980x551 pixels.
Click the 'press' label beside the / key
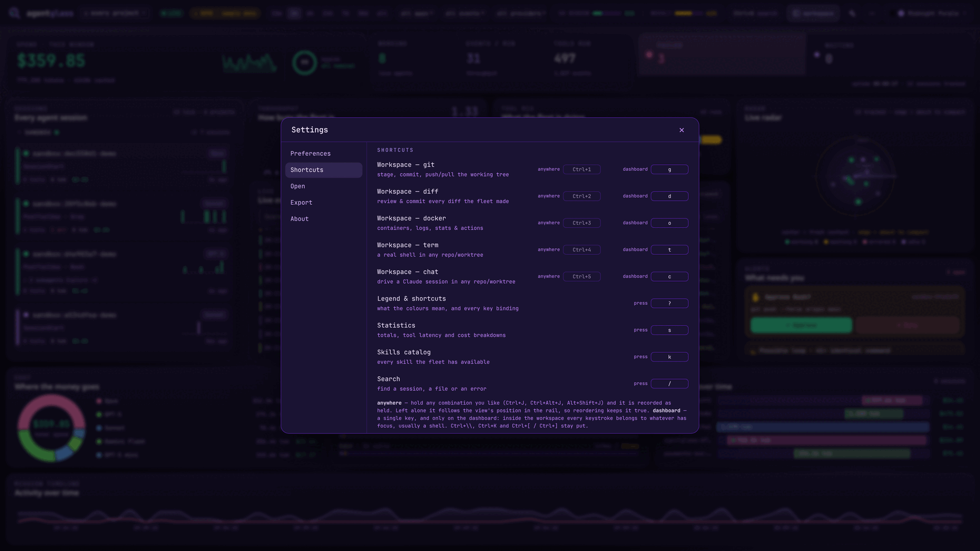[640, 383]
